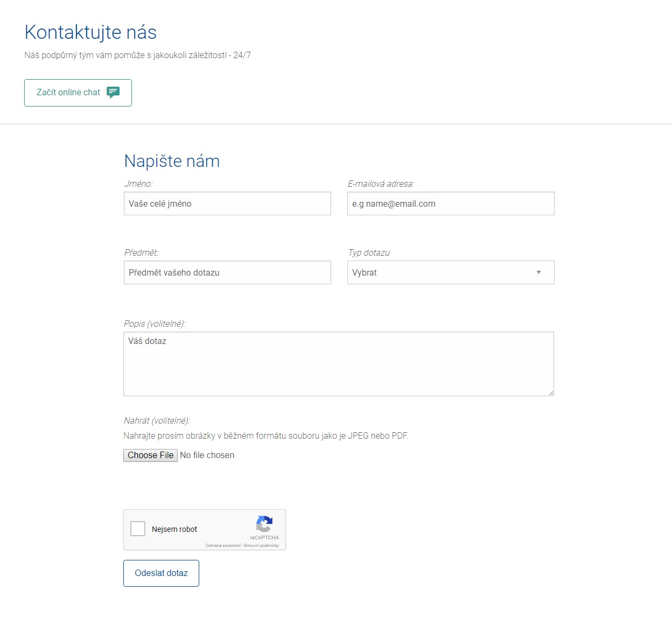Click into the Váš dotaz text area
Image resolution: width=672 pixels, height=618 pixels.
coord(338,364)
